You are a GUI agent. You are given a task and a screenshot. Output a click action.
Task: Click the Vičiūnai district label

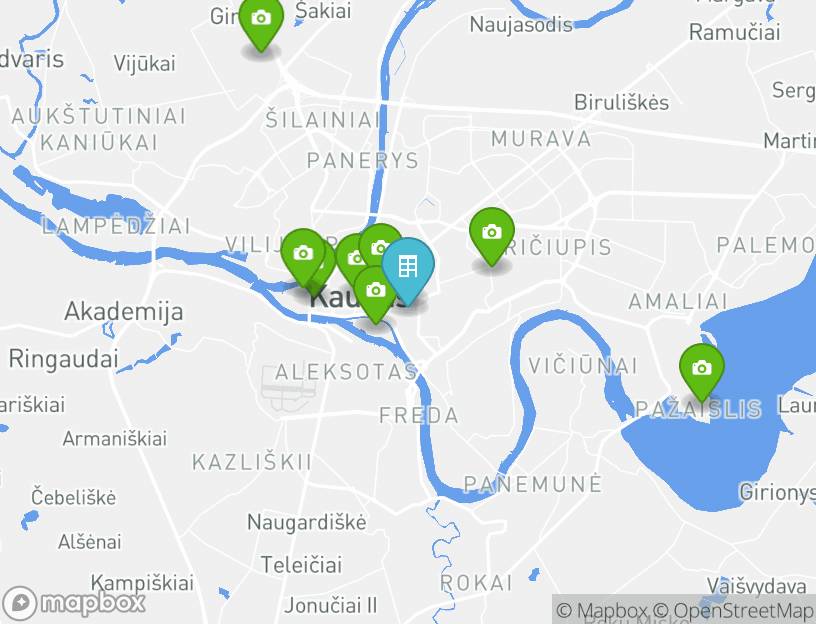pos(583,365)
